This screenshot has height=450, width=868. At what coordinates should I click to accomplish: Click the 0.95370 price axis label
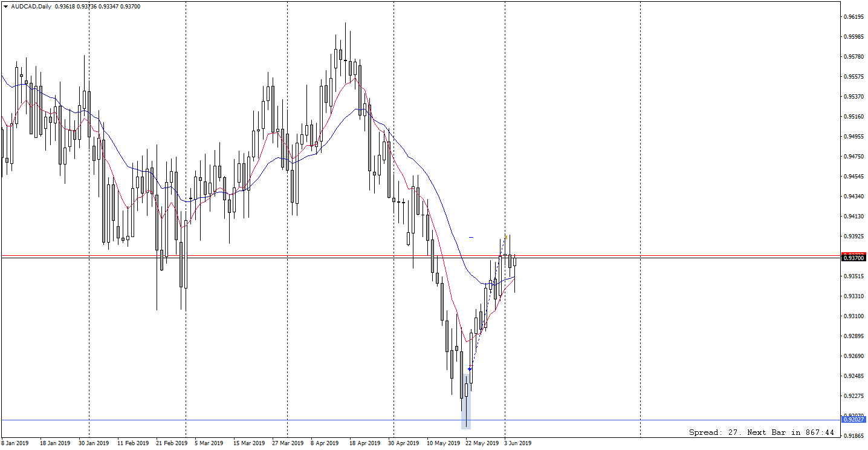pyautogui.click(x=853, y=96)
